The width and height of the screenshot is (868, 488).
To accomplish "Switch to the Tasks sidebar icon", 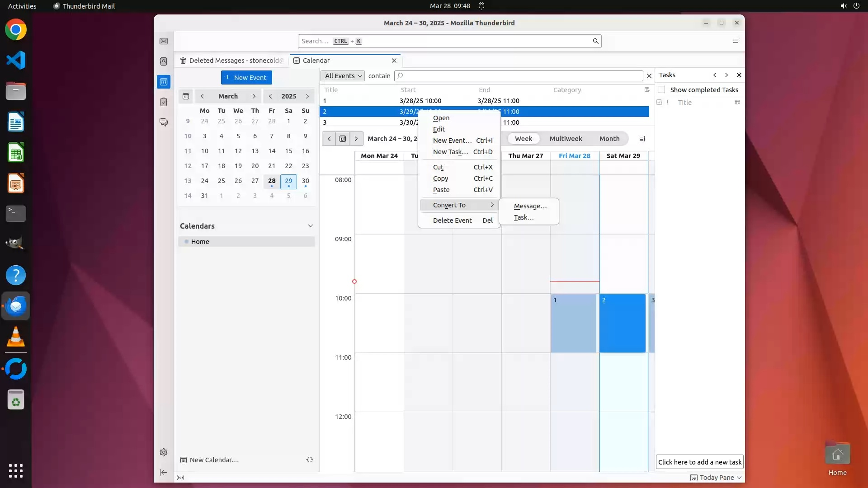I will coord(164,102).
